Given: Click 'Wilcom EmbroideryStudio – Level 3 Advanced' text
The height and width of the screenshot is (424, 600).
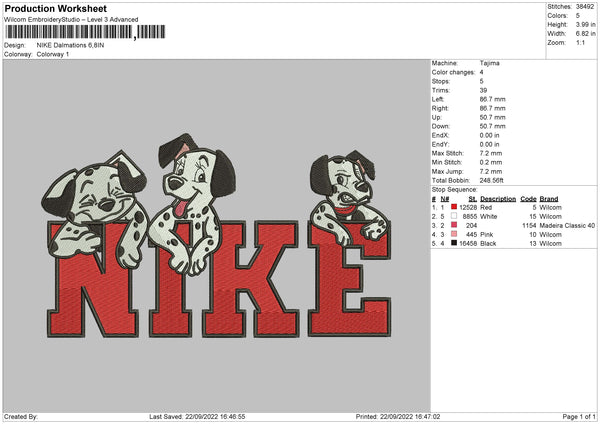Looking at the screenshot, I should click(71, 20).
